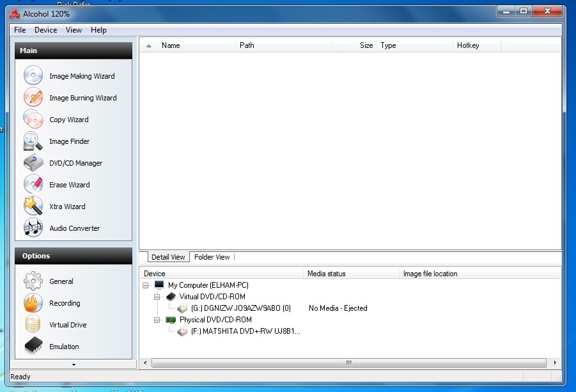The width and height of the screenshot is (576, 392).
Task: Click the Virtual DVD/CD-ROM chip icon
Action: pyautogui.click(x=171, y=297)
